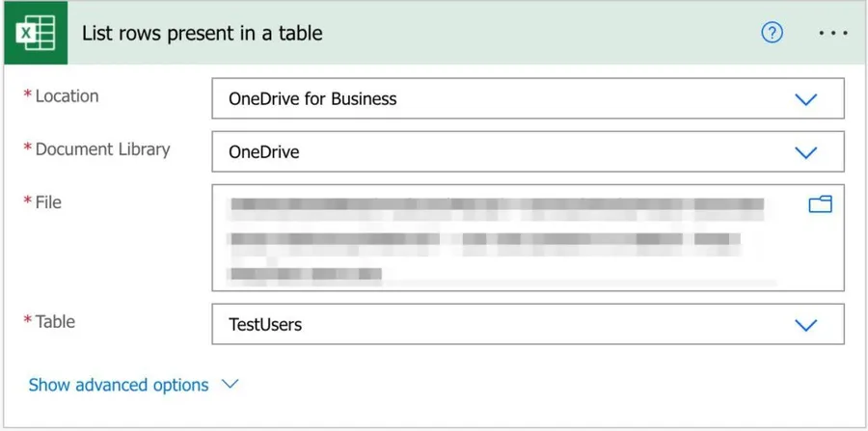Click the OneDrive document library value
The width and height of the screenshot is (868, 431).
pyautogui.click(x=263, y=151)
